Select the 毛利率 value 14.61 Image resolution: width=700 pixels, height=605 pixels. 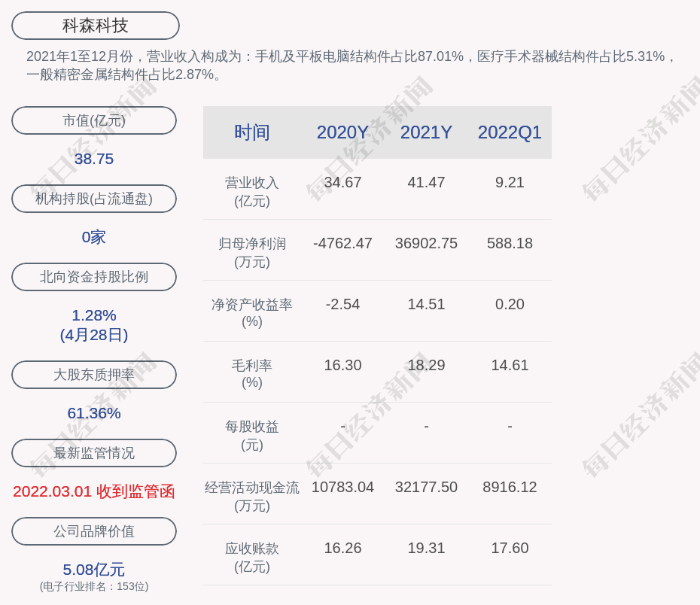click(510, 366)
